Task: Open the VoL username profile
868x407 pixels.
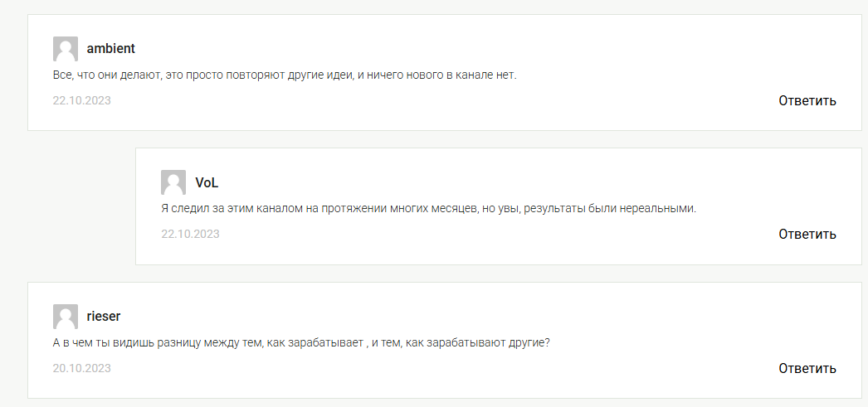Action: 207,182
